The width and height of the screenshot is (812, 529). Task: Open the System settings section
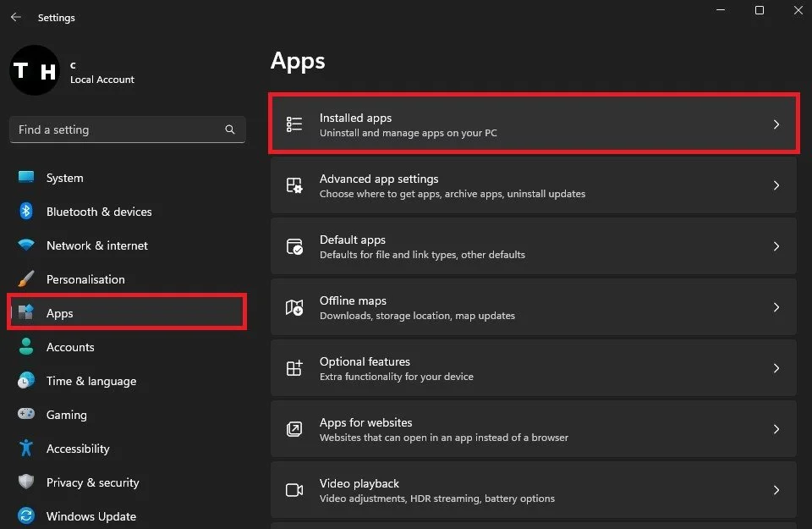click(64, 178)
